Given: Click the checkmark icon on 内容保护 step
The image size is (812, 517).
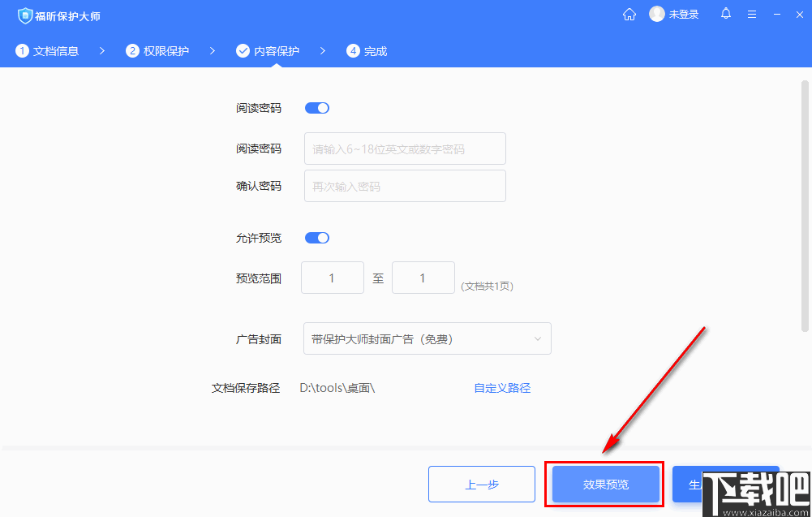Looking at the screenshot, I should 243,50.
